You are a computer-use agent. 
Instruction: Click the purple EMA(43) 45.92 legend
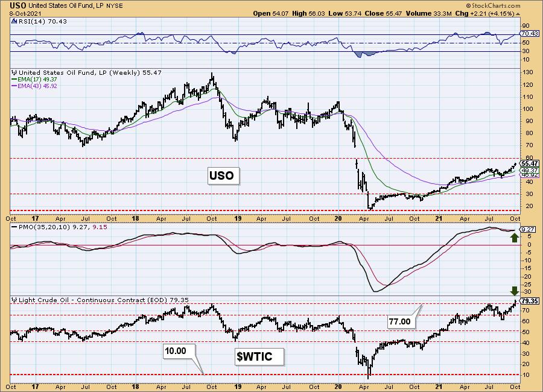click(34, 86)
